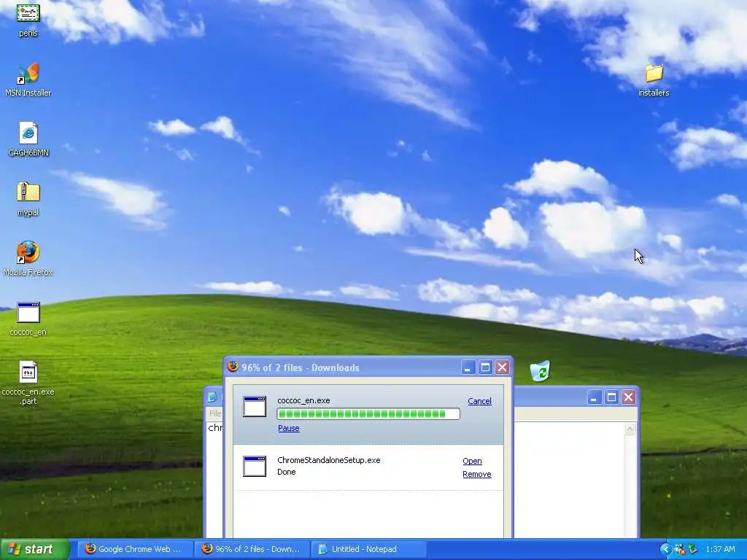
Task: Close the Notepad window
Action: pyautogui.click(x=628, y=397)
